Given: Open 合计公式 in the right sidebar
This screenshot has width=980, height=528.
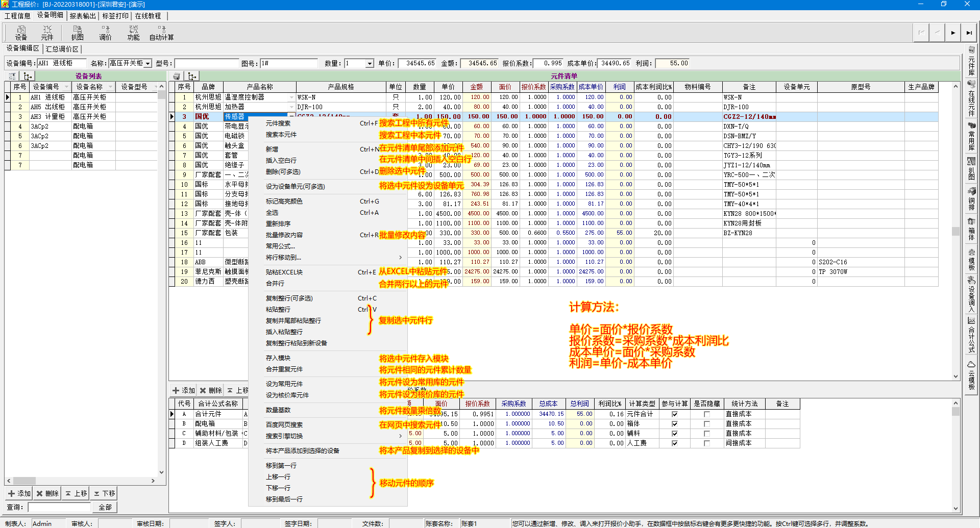Looking at the screenshot, I should point(971,335).
